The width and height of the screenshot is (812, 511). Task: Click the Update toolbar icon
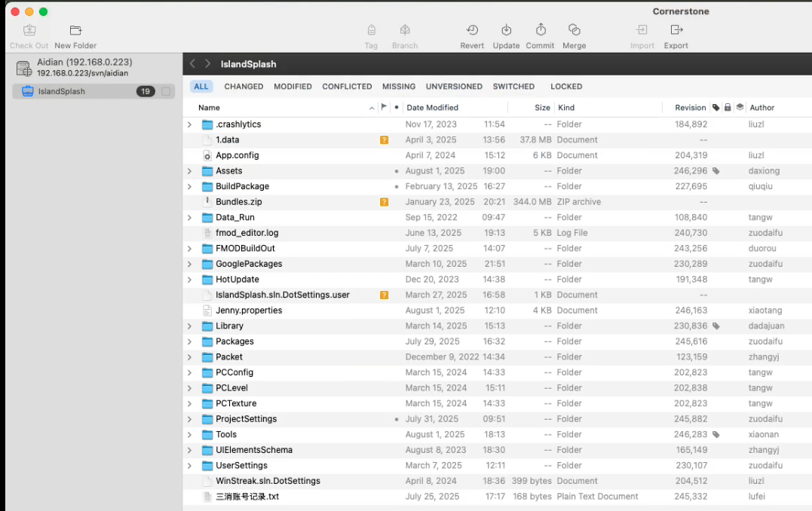507,30
